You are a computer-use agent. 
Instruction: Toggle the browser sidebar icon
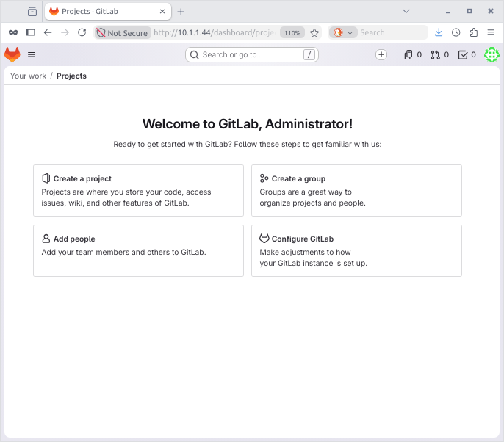[x=31, y=32]
